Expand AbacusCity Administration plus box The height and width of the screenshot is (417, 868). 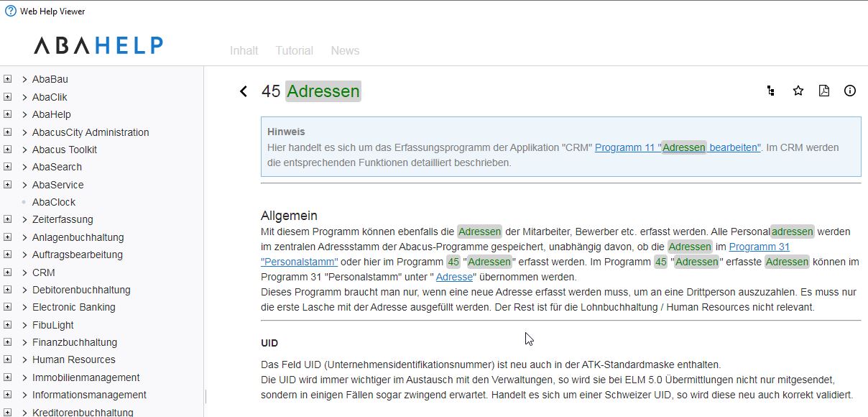click(x=7, y=132)
